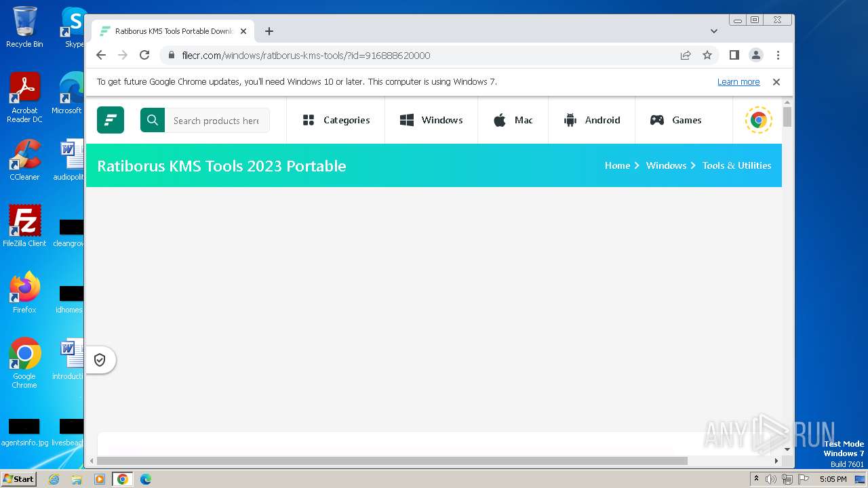Follow the Tools & Utilities breadcrumb link
The image size is (868, 488).
[x=736, y=165]
